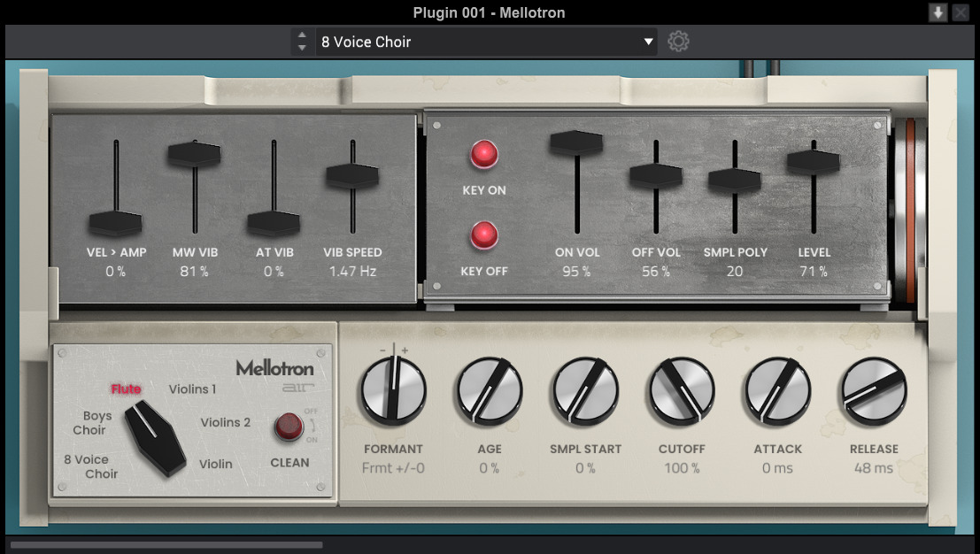Click the SMPL POLY slider handle

click(735, 180)
